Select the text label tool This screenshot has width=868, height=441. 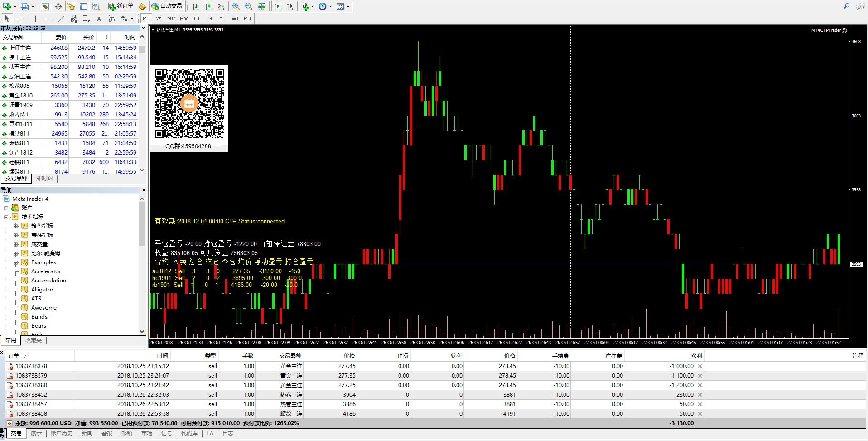click(111, 19)
